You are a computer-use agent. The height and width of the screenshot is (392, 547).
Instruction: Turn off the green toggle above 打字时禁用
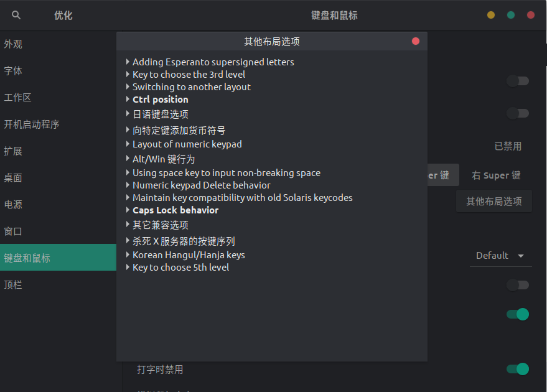point(517,314)
